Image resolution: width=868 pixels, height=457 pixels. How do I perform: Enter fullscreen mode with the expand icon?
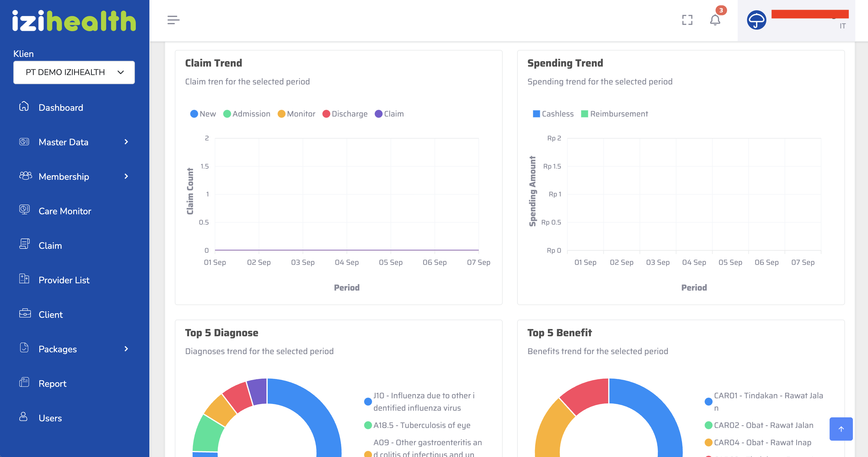pyautogui.click(x=687, y=20)
